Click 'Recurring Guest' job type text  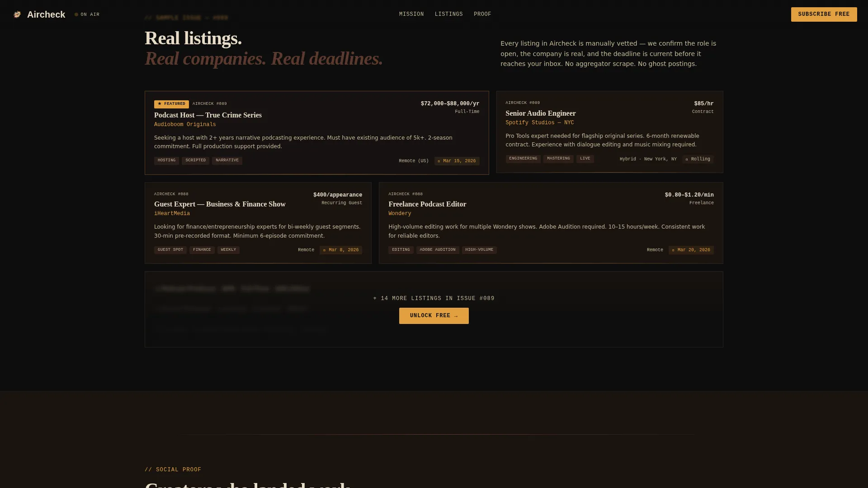[342, 203]
